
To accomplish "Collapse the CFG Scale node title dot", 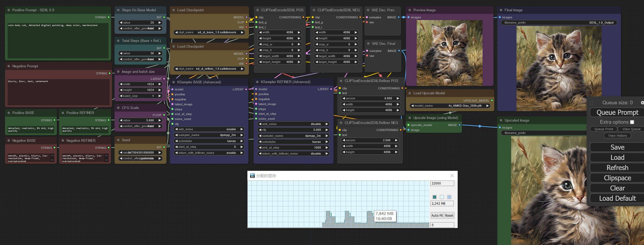I will coord(118,108).
